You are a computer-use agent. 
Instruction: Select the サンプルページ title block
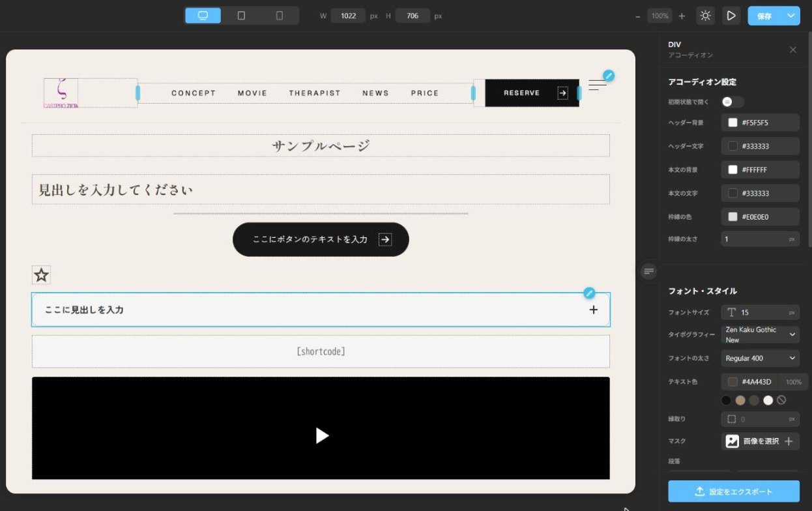coord(321,145)
